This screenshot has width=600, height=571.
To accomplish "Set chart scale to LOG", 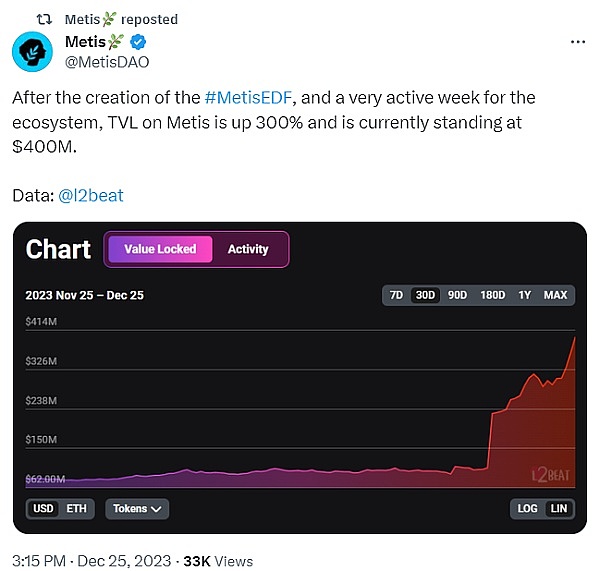I will [528, 509].
